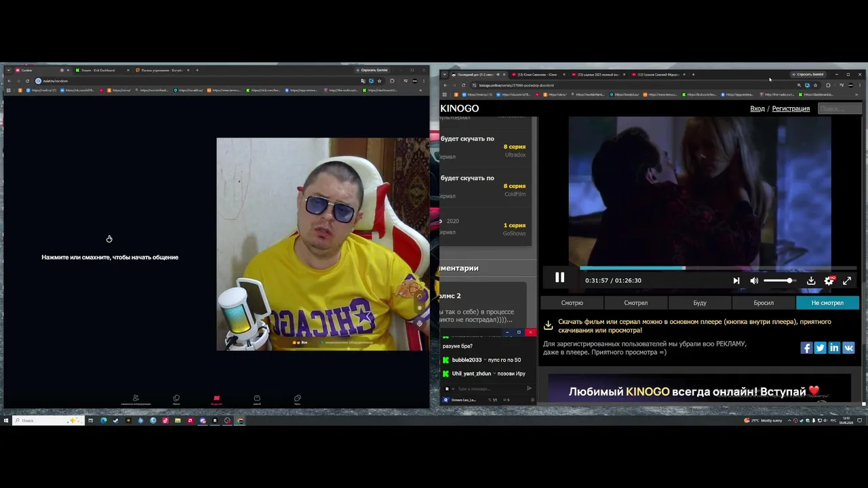The width and height of the screenshot is (868, 488).
Task: Share the page on VK
Action: tap(848, 348)
